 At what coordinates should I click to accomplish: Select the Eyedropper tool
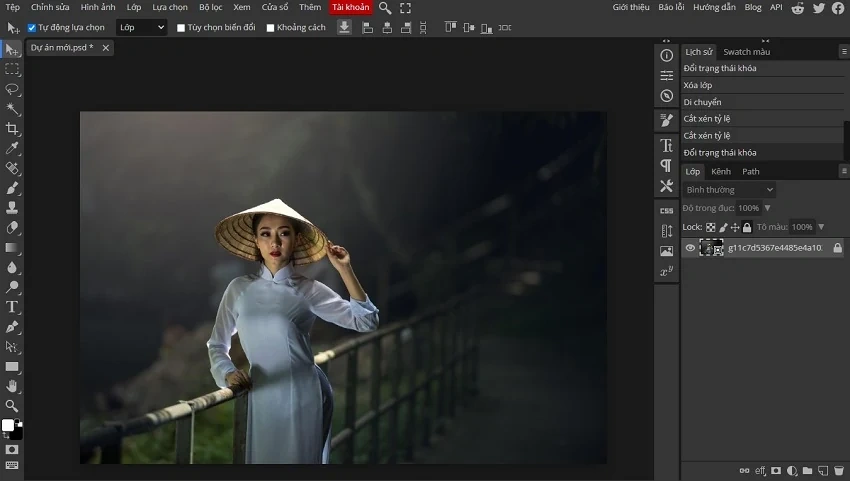pos(12,148)
